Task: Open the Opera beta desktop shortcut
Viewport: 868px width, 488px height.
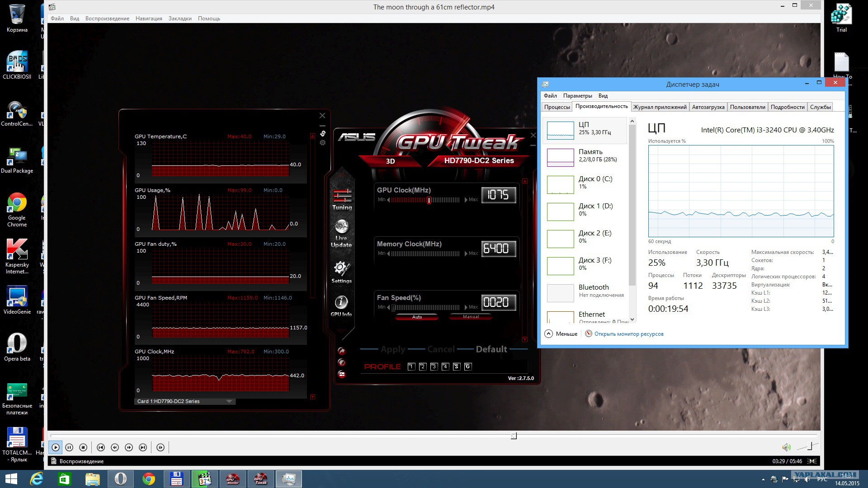Action: click(x=17, y=347)
